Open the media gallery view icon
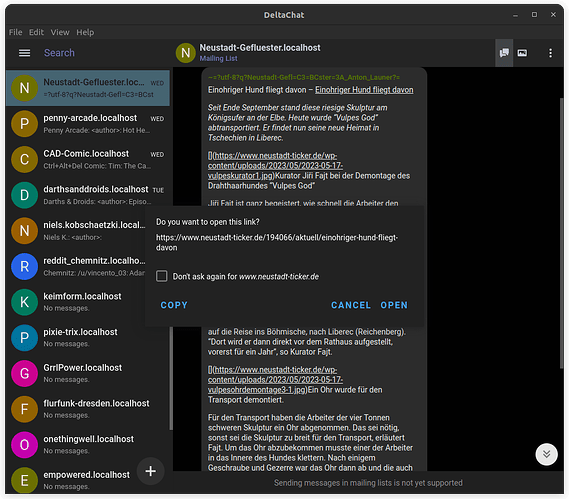 coord(522,53)
